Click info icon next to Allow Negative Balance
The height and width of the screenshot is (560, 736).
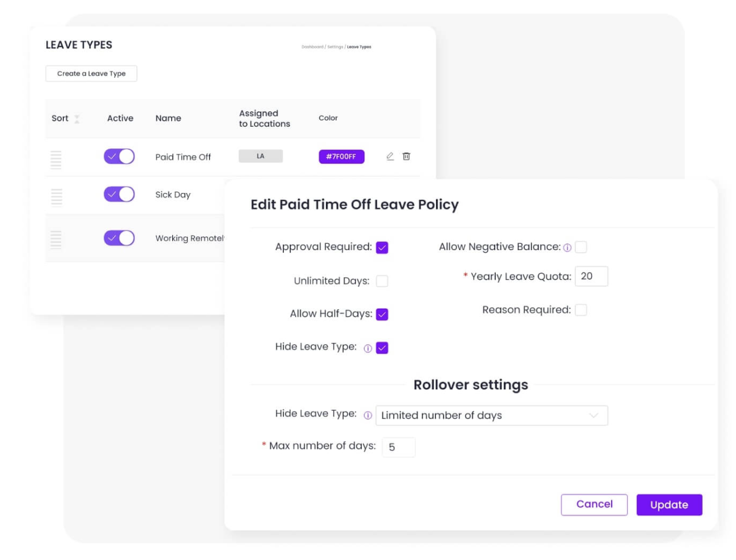click(x=567, y=248)
